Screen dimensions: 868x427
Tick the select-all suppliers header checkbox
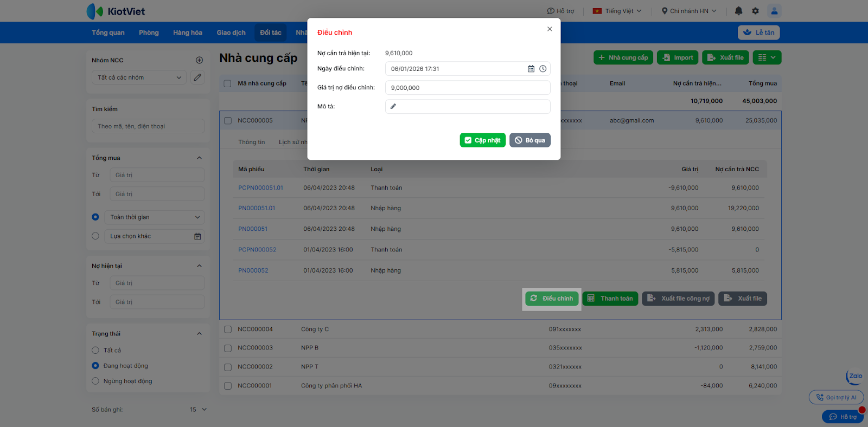click(x=228, y=83)
